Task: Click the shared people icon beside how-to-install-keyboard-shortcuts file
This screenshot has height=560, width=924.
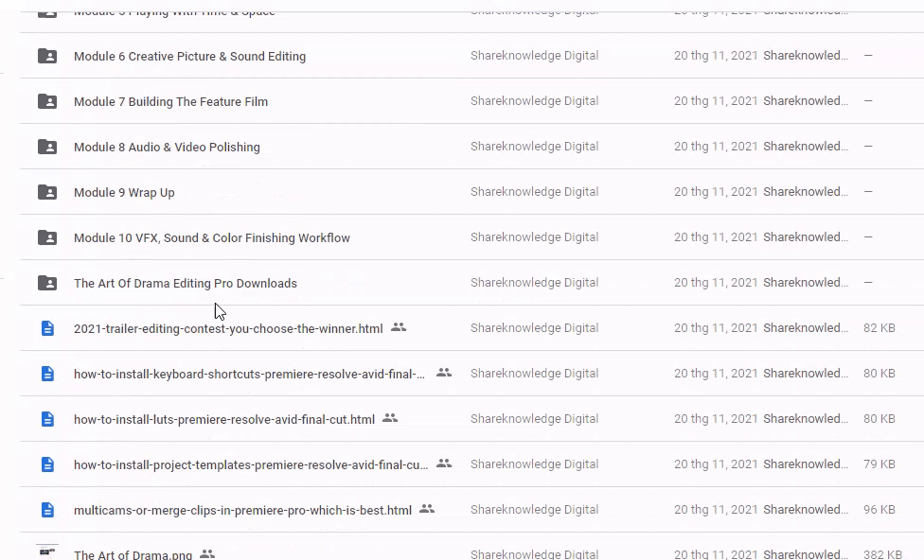Action: pos(444,373)
